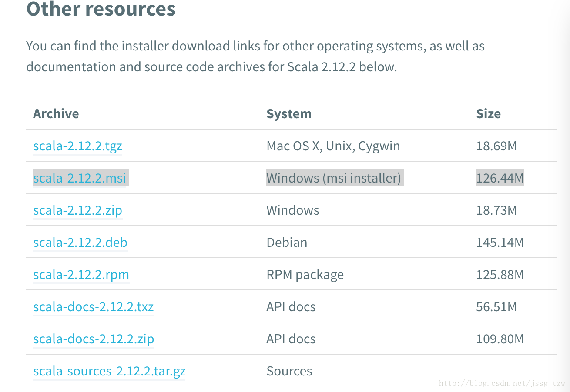Select the highlighted Windows (msi installer) cell
The width and height of the screenshot is (570, 392).
(x=334, y=178)
